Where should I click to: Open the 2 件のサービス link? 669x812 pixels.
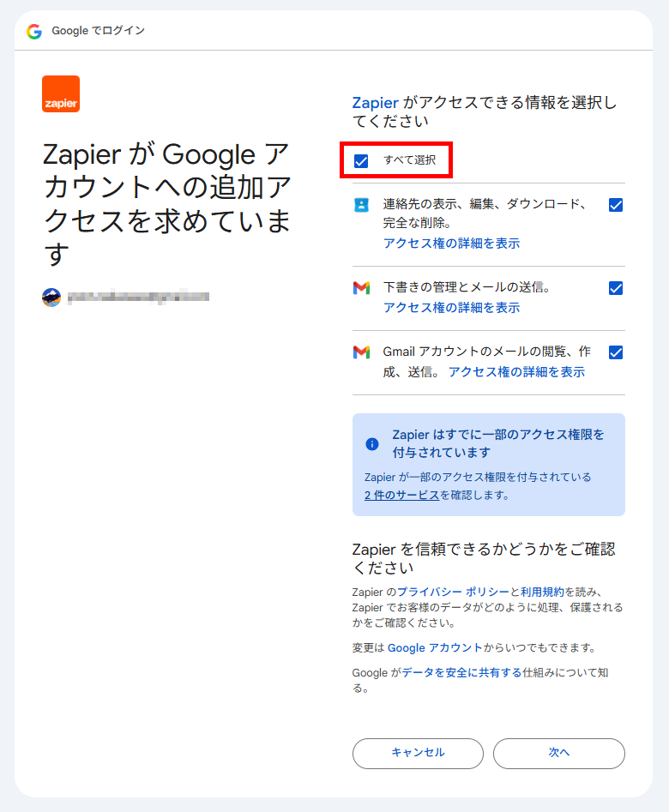(x=401, y=495)
